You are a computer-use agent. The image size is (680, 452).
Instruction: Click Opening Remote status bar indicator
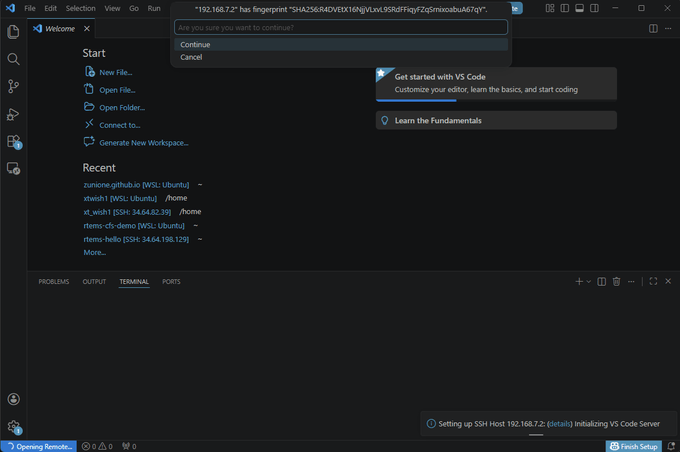coord(39,446)
